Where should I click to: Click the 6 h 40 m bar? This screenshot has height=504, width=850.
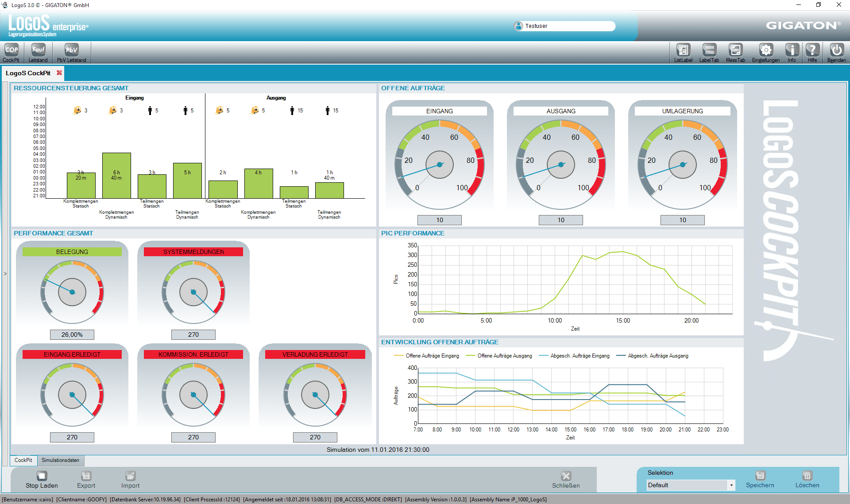(x=116, y=175)
